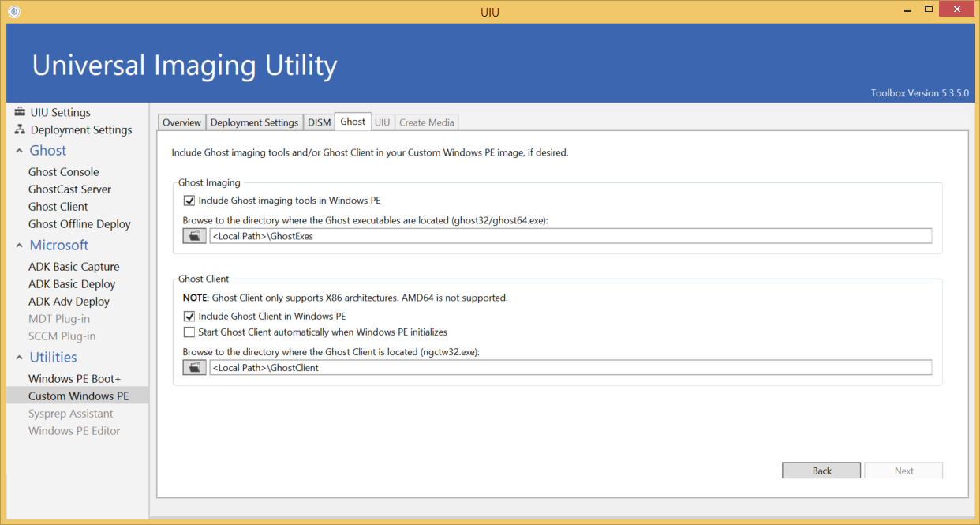Click the Next button
Viewport: 980px width, 525px height.
(903, 471)
